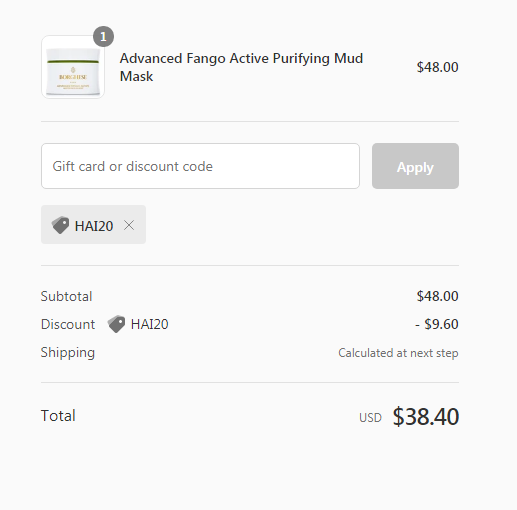This screenshot has width=517, height=510.
Task: Click the tag icon on the HAI20 chip
Action: point(60,225)
